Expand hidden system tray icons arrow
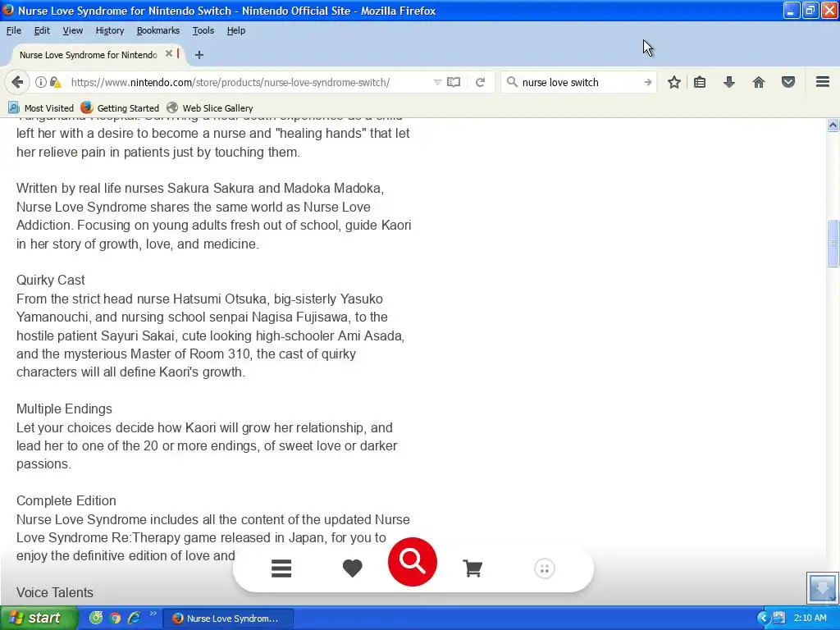This screenshot has height=630, width=840. (763, 619)
